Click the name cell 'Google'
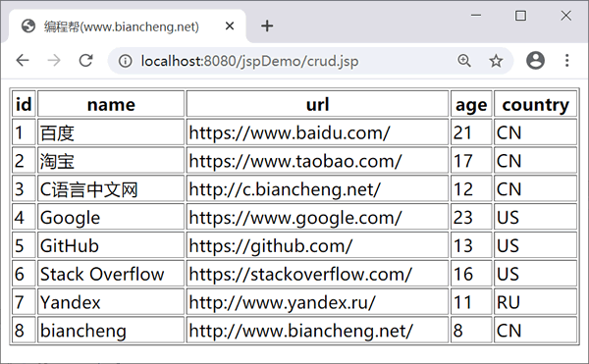 [111, 217]
